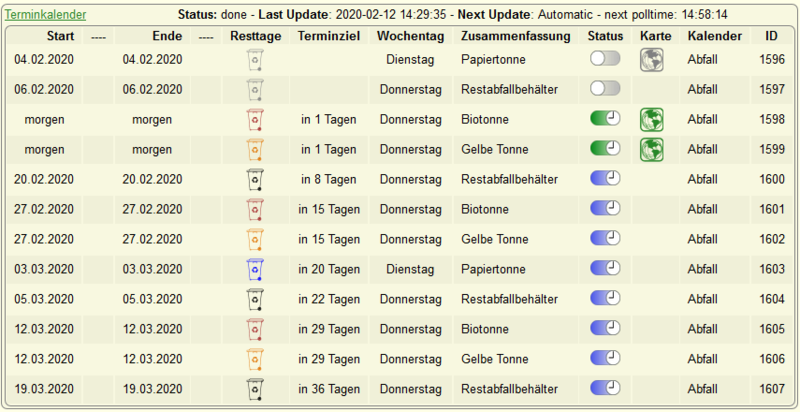Click the Kalender column header

click(715, 36)
